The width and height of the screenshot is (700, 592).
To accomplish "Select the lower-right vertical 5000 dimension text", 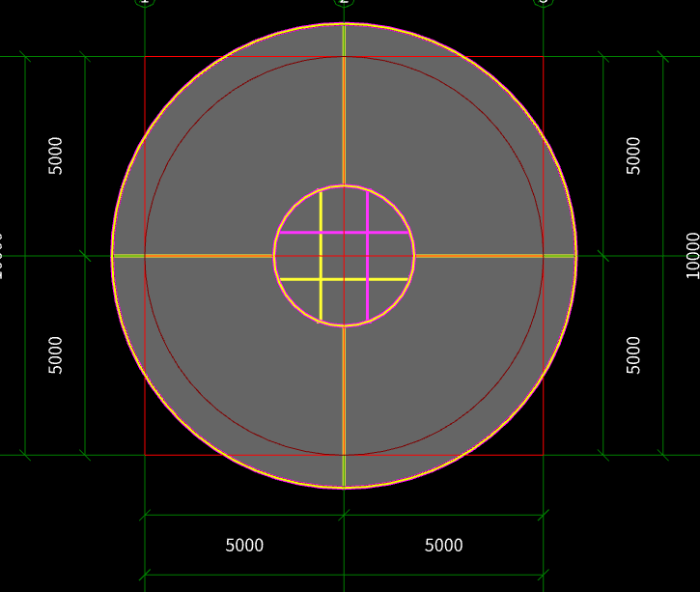I will [x=633, y=355].
